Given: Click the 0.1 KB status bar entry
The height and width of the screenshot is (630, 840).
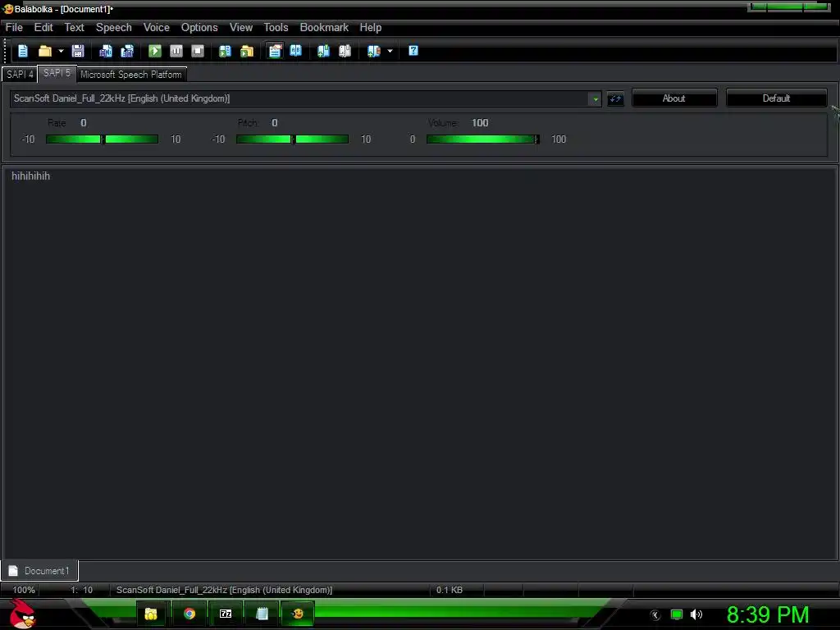Looking at the screenshot, I should click(x=449, y=590).
